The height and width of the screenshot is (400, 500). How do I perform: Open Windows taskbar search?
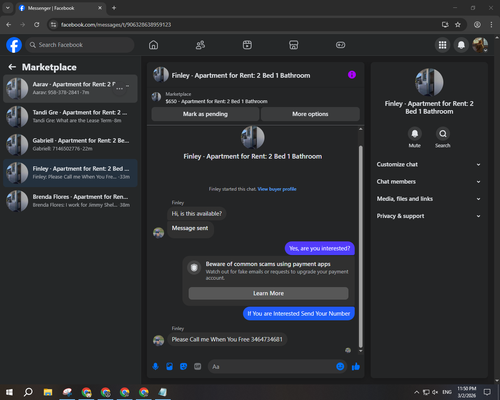point(28,392)
